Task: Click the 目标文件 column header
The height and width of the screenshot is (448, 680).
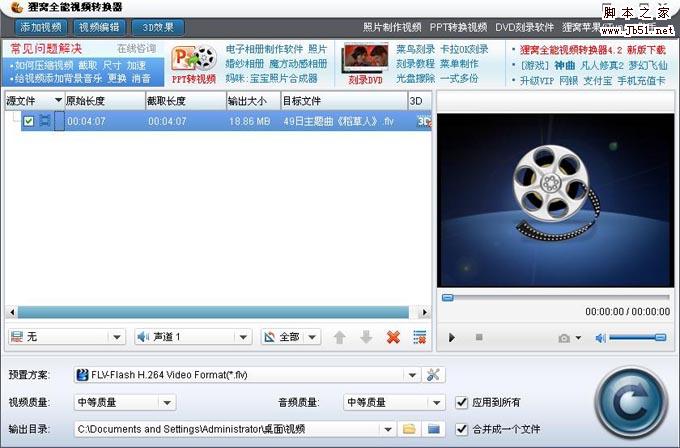Action: click(x=344, y=101)
